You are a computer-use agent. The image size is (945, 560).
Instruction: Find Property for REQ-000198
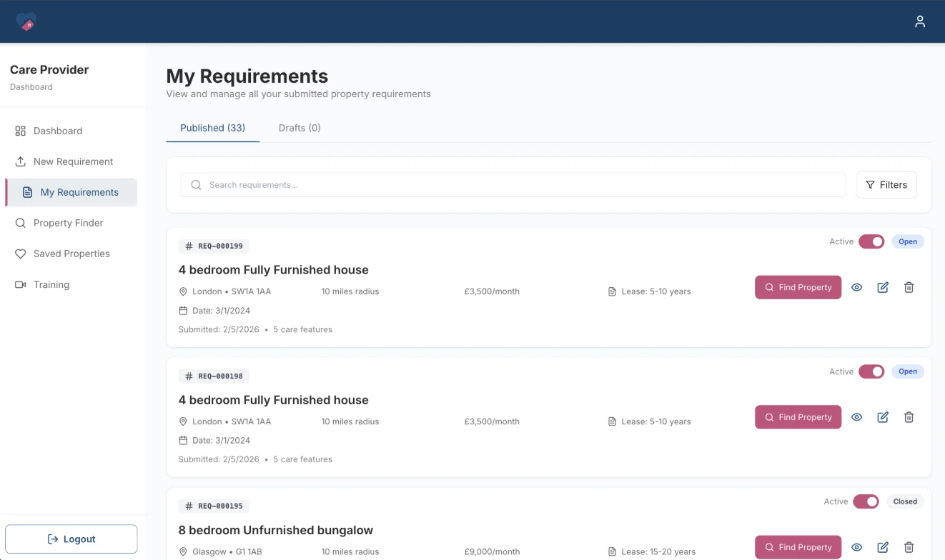798,417
